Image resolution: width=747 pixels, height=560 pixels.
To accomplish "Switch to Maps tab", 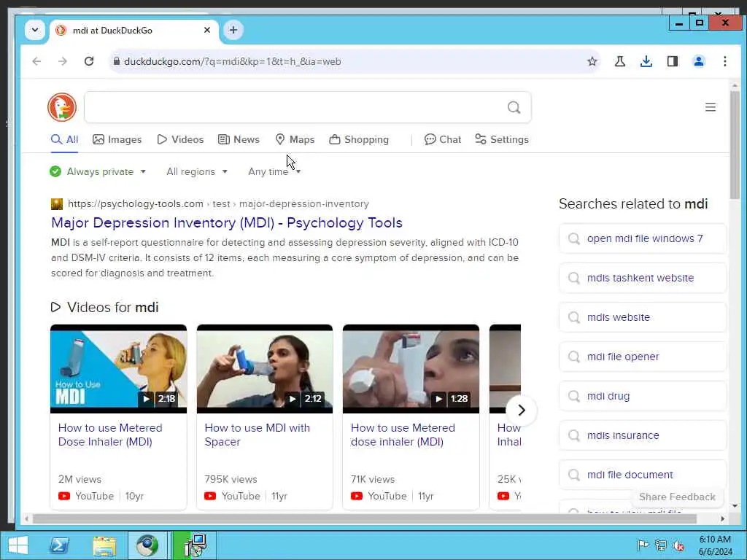I will pyautogui.click(x=295, y=139).
